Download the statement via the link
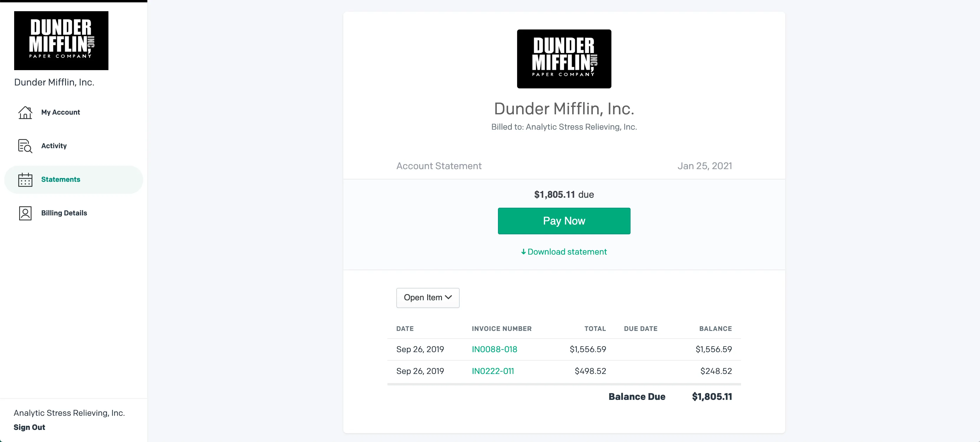The height and width of the screenshot is (442, 980). [564, 252]
